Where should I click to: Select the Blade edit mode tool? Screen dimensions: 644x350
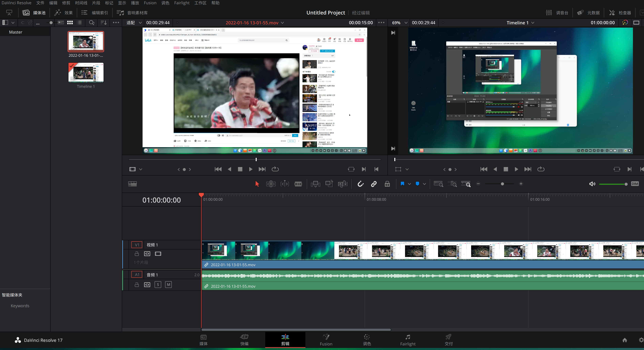pyautogui.click(x=298, y=184)
